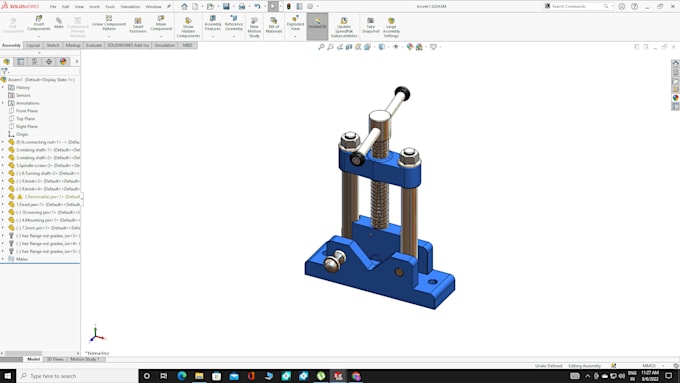Viewport: 680px width, 383px height.
Task: Create a new document
Action: coord(195,7)
